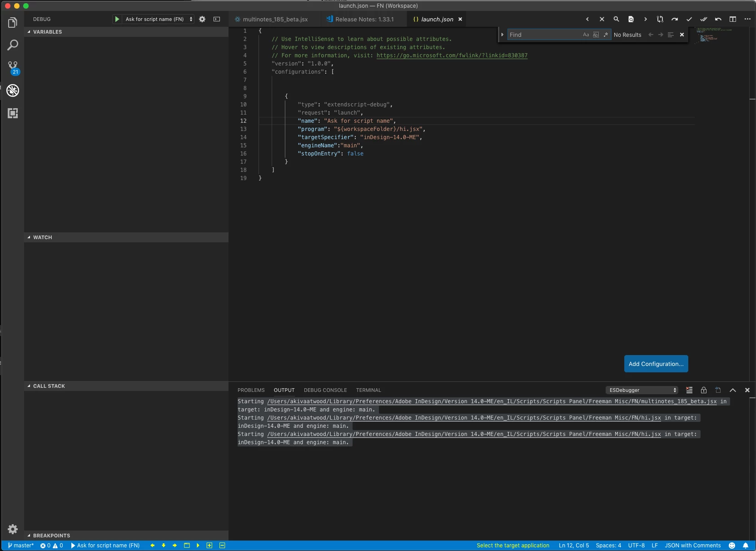
Task: Clear the output panel
Action: tap(689, 390)
